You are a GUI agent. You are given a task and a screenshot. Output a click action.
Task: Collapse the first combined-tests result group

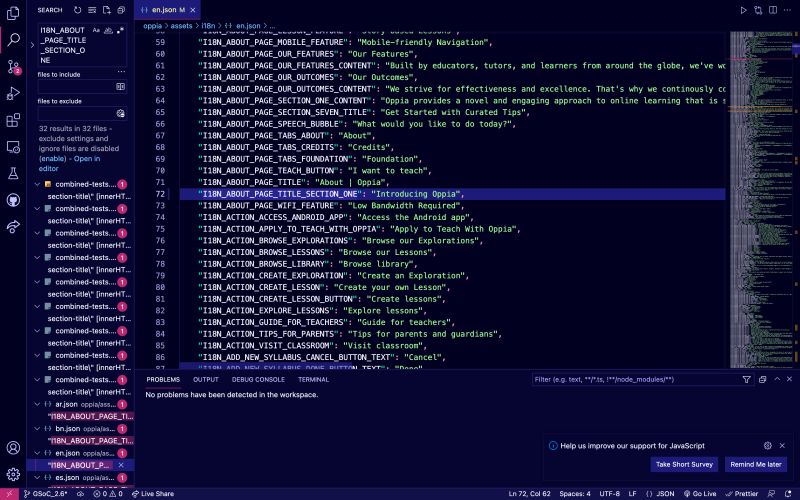click(x=37, y=184)
